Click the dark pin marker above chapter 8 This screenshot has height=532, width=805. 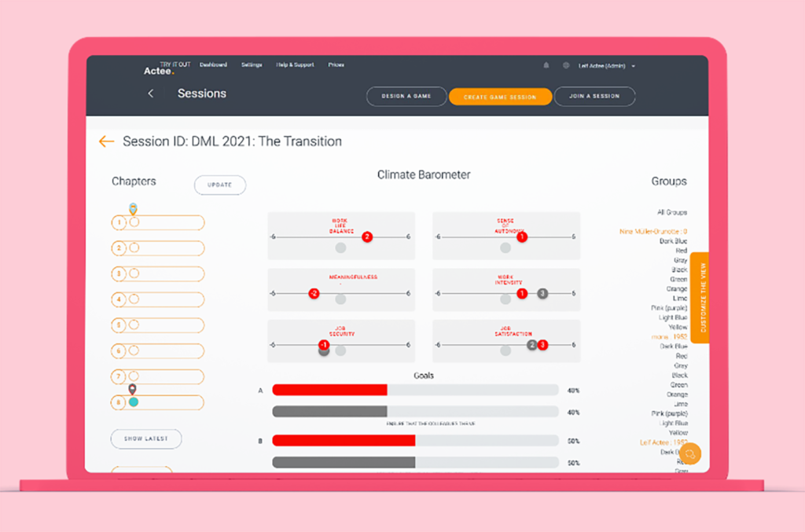132,389
